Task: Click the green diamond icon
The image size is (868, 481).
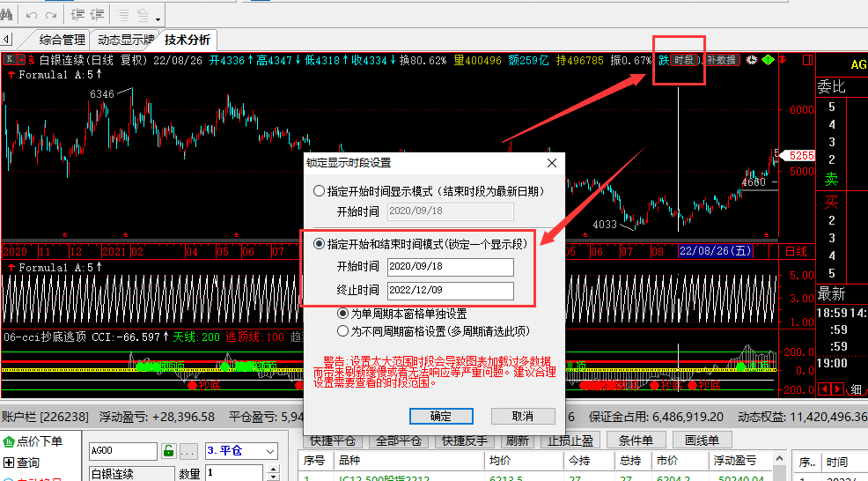Action: point(768,59)
